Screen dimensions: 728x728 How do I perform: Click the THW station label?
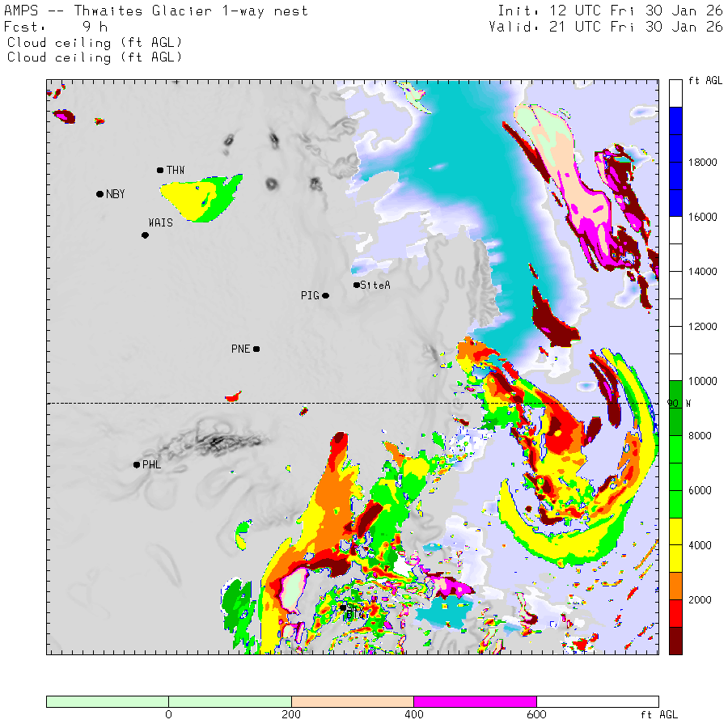[x=176, y=171]
